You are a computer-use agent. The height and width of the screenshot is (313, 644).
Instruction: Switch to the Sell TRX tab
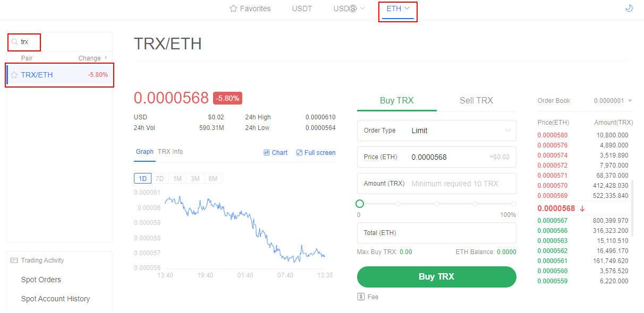476,100
